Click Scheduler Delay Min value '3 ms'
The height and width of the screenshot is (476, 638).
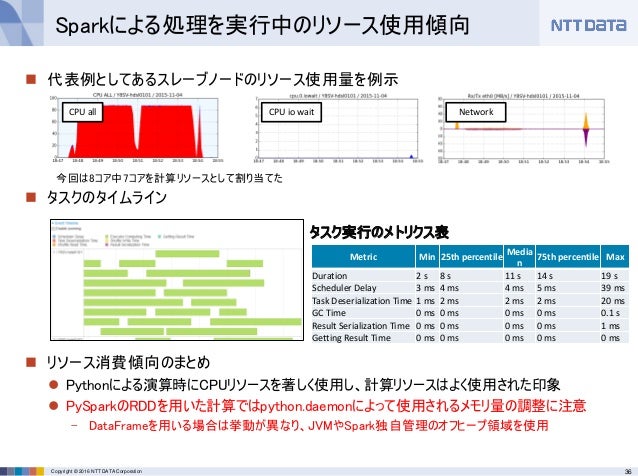[x=425, y=288]
